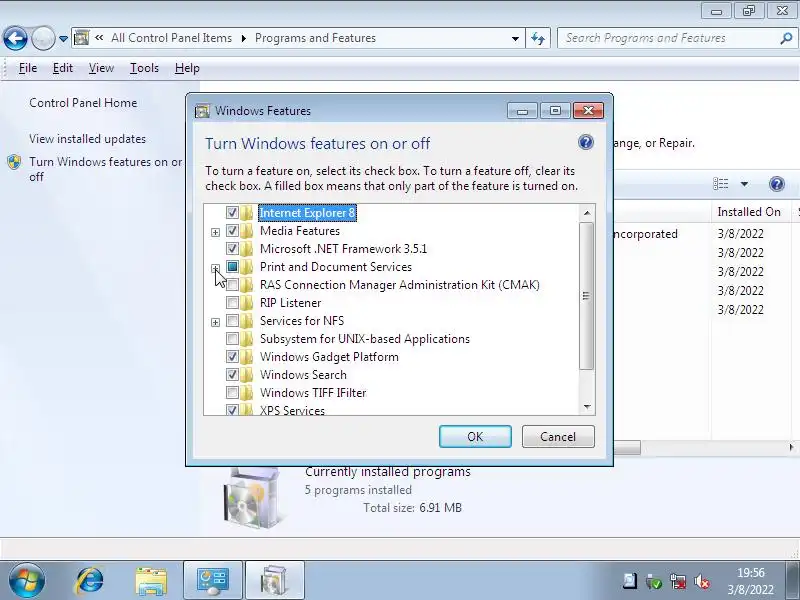Screen dimensions: 800x600
Task: Expand the Media Features tree node
Action: coord(215,232)
